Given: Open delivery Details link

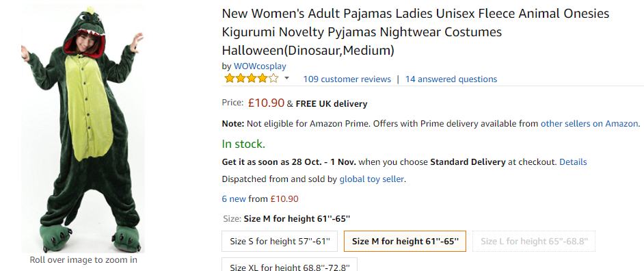Looking at the screenshot, I should pyautogui.click(x=573, y=162).
